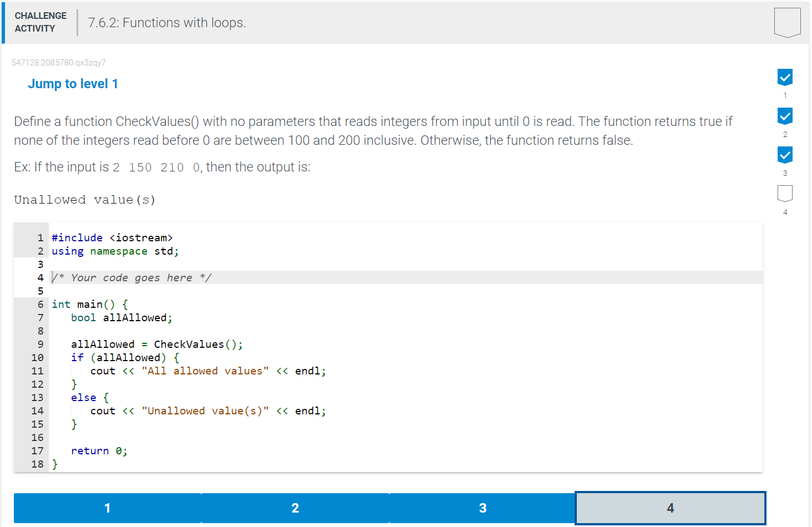Switch to level 2 using the bottom bar

[295, 508]
